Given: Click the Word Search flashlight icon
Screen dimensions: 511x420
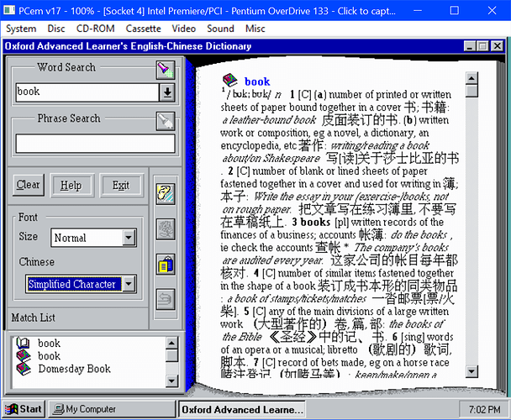Looking at the screenshot, I should [x=166, y=70].
